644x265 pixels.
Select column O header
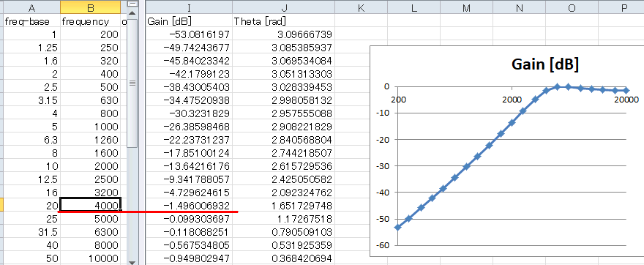pos(572,7)
